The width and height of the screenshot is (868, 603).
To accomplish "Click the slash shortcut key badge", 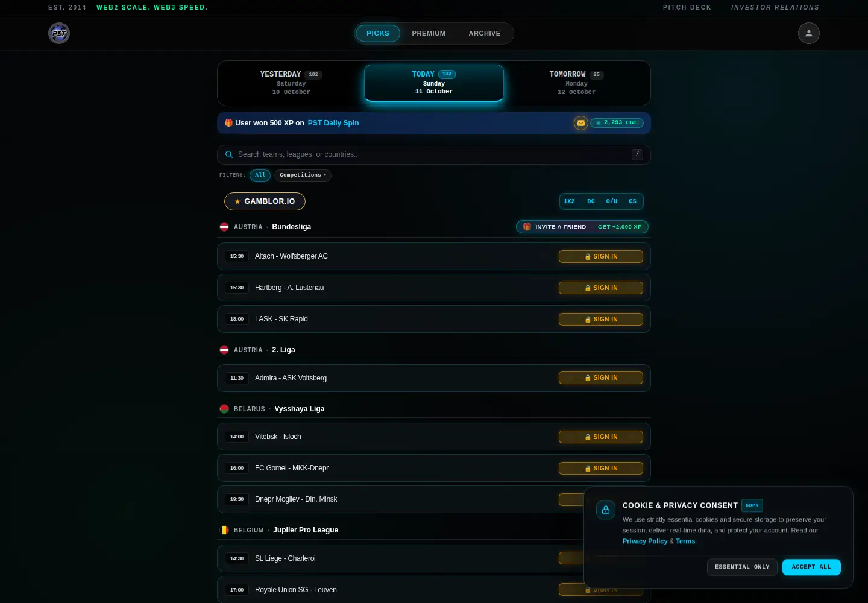I will [637, 154].
